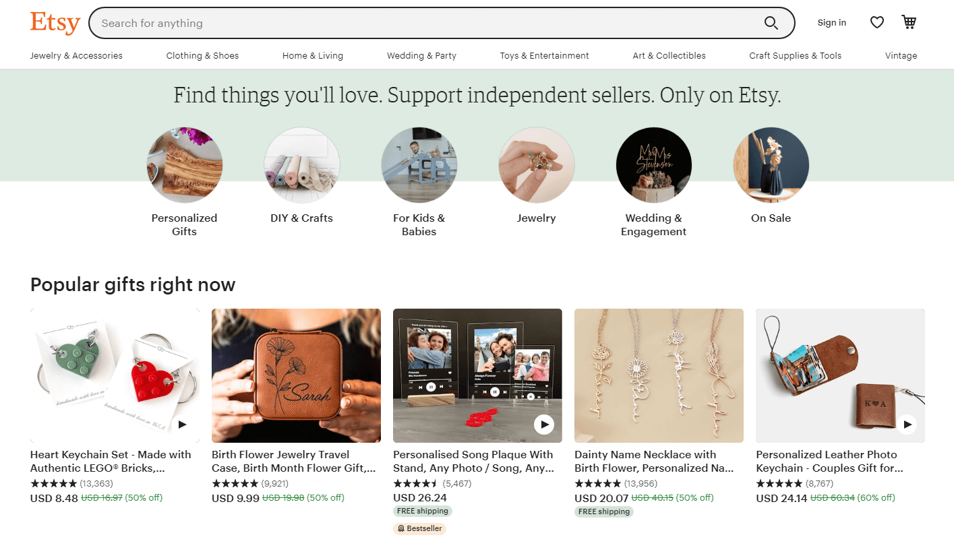Click the search magnifying glass icon
The height and width of the screenshot is (560, 954).
point(771,22)
